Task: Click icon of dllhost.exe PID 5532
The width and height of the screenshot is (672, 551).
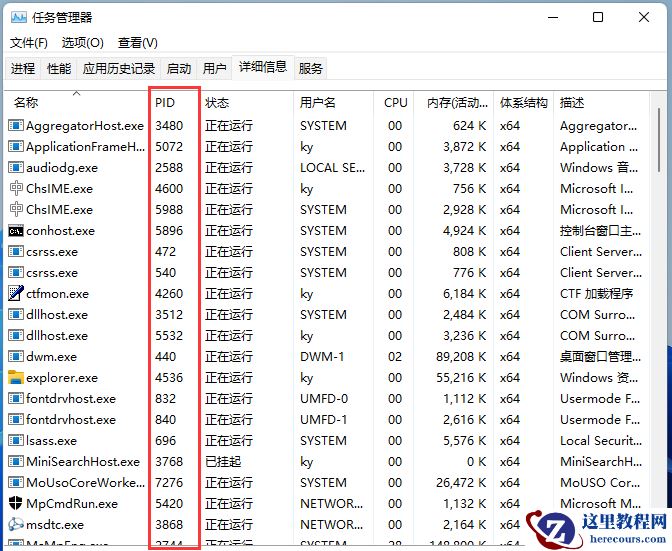Action: (16, 335)
